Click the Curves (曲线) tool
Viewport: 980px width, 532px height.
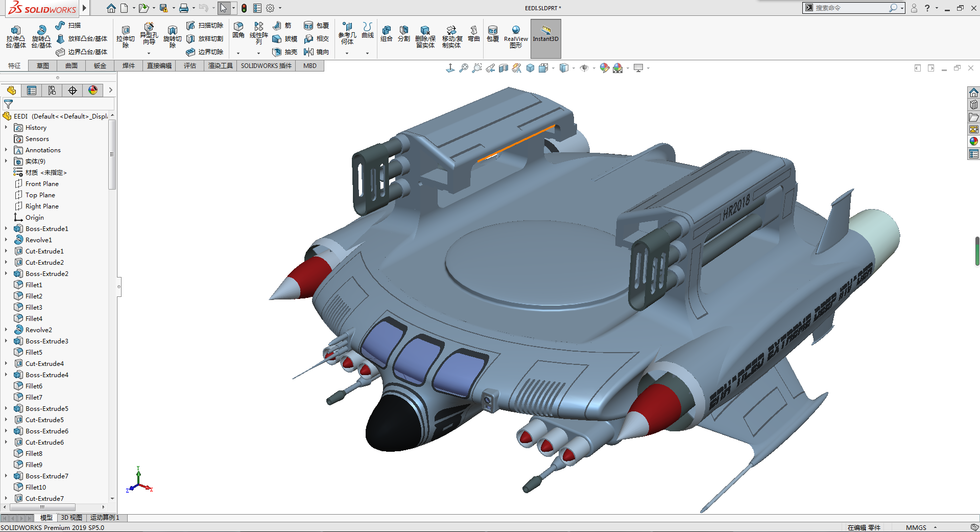point(368,30)
